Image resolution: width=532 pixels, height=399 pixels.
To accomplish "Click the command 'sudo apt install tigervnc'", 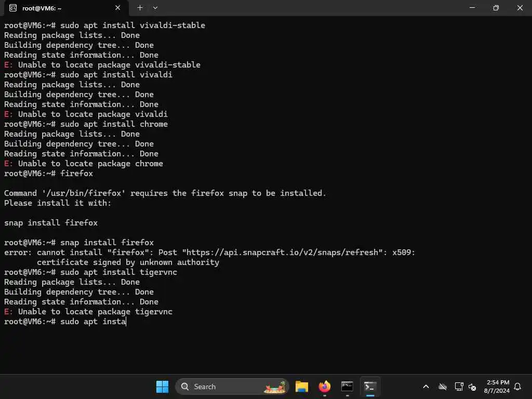I will (119, 272).
